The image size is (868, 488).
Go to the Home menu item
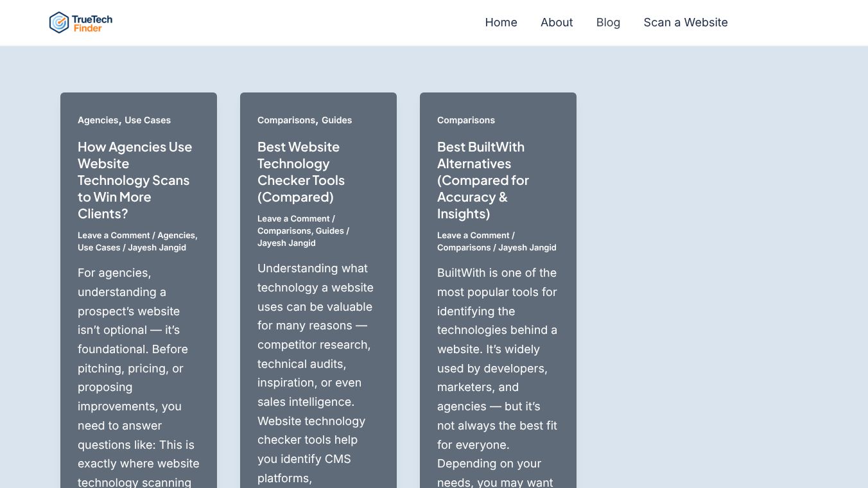coord(501,22)
